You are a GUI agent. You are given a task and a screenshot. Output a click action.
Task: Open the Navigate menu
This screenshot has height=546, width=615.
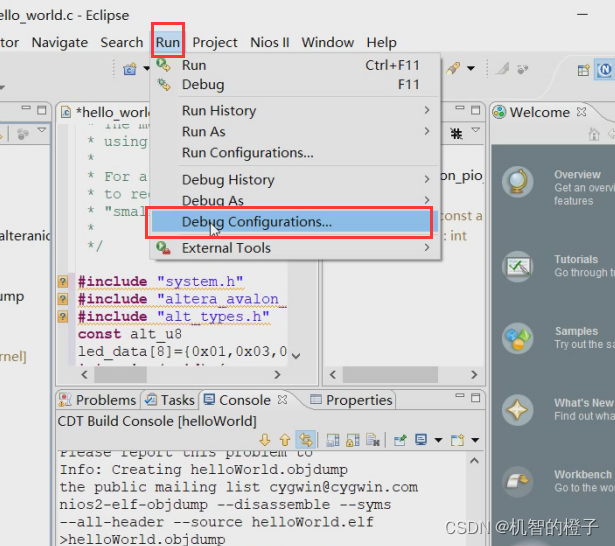click(60, 42)
